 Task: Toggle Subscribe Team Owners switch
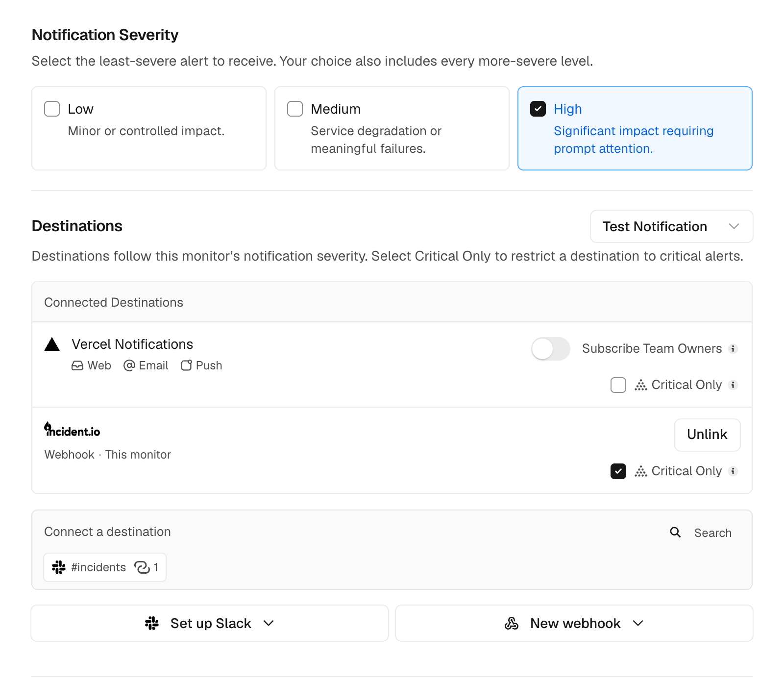tap(551, 349)
